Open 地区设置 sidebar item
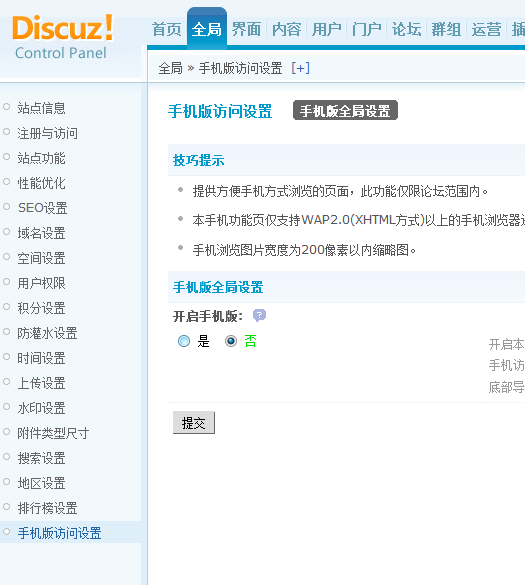This screenshot has height=585, width=525. [41, 483]
